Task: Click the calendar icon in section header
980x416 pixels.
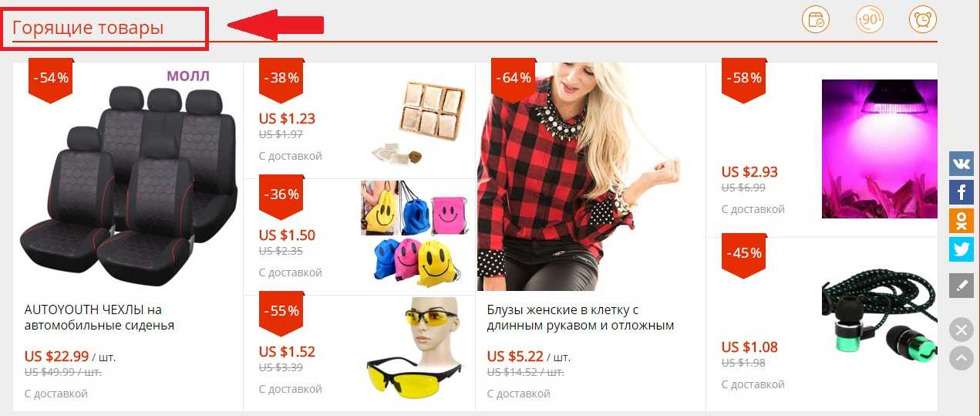Action: [x=816, y=19]
